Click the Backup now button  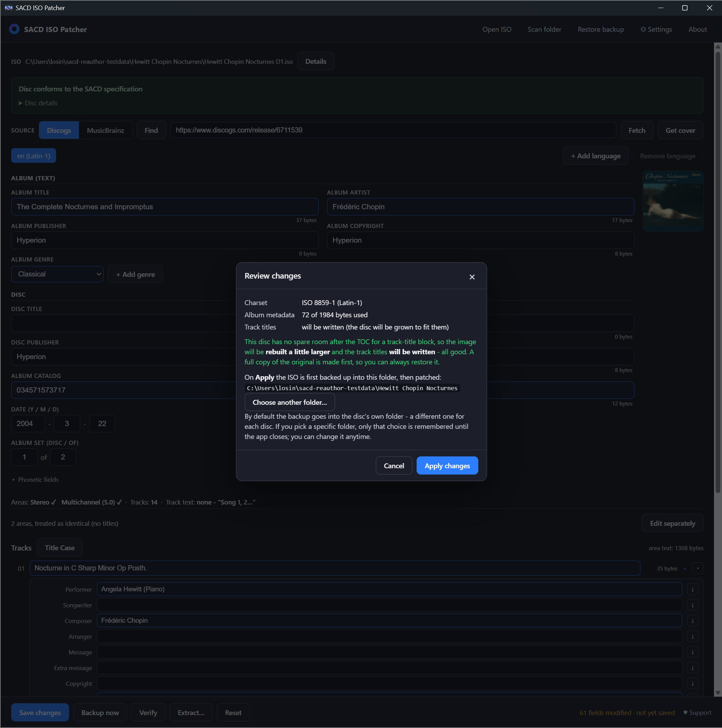pyautogui.click(x=100, y=713)
